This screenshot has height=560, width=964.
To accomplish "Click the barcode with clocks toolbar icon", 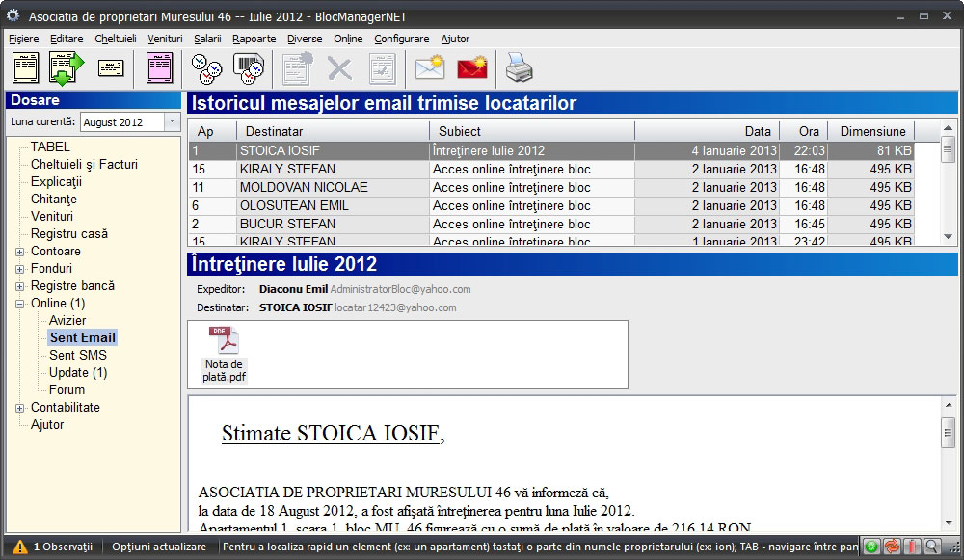I will (x=248, y=68).
